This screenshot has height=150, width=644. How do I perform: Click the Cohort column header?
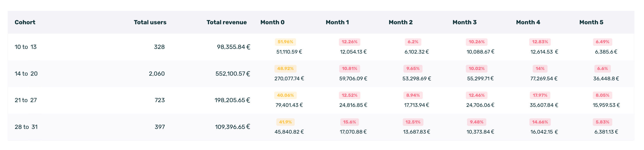[25, 22]
